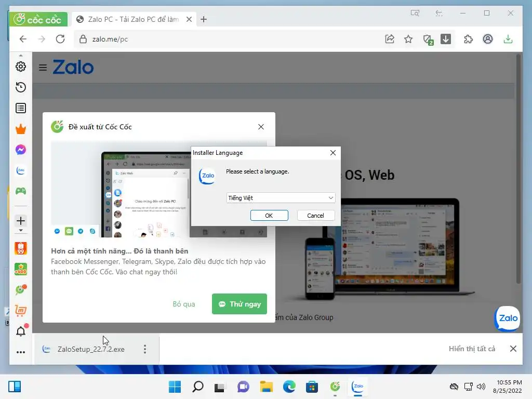532x399 pixels.
Task: Click the Bỏ qua link
Action: point(184,304)
